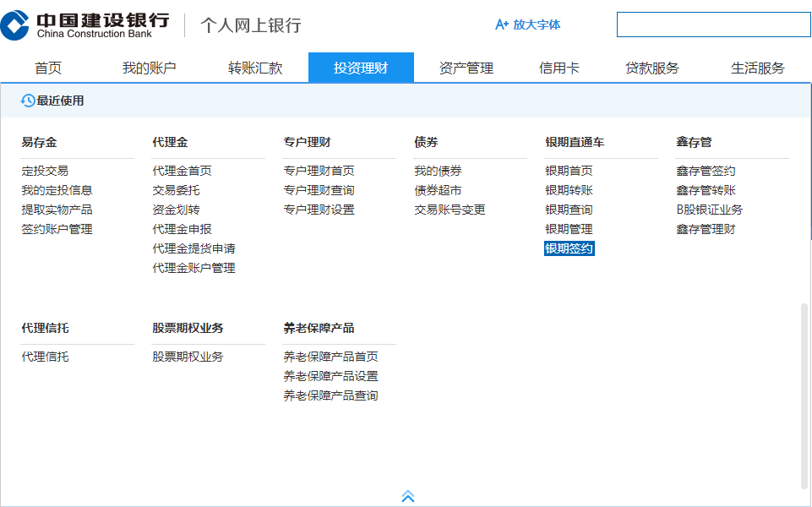Screen dimensions: 812x507
Task: Open 鑫存管签约 link
Action: click(706, 171)
